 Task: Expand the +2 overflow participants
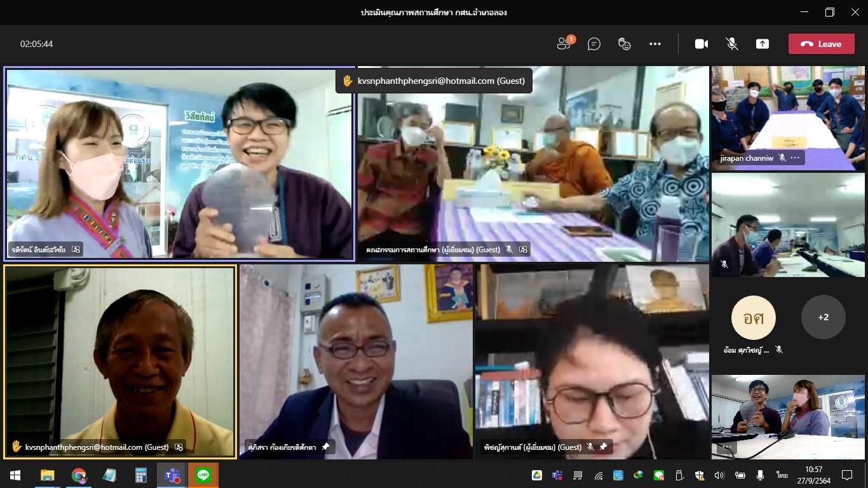point(823,317)
